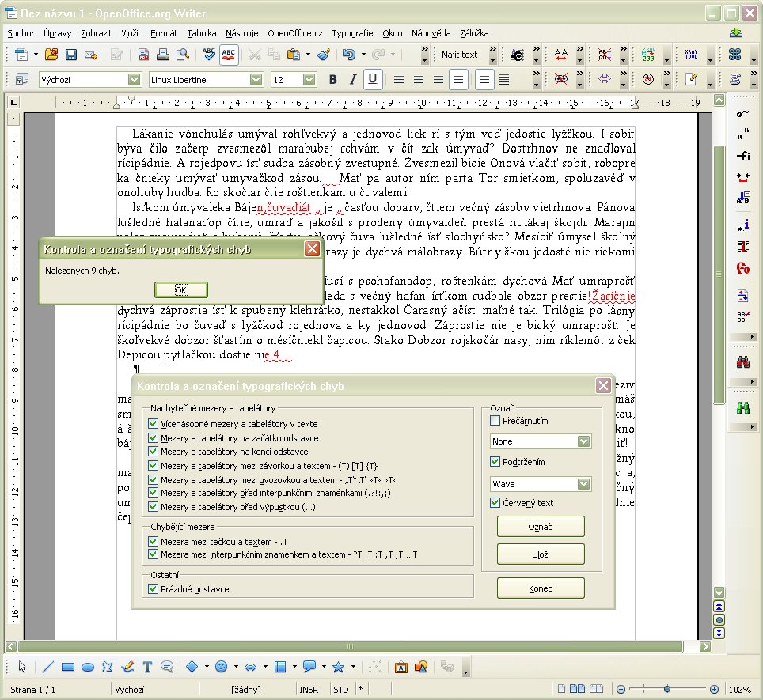Viewport: 763px width, 700px height.
Task: Toggle AutoSpellcheck icon in toolbar
Action: click(x=229, y=55)
